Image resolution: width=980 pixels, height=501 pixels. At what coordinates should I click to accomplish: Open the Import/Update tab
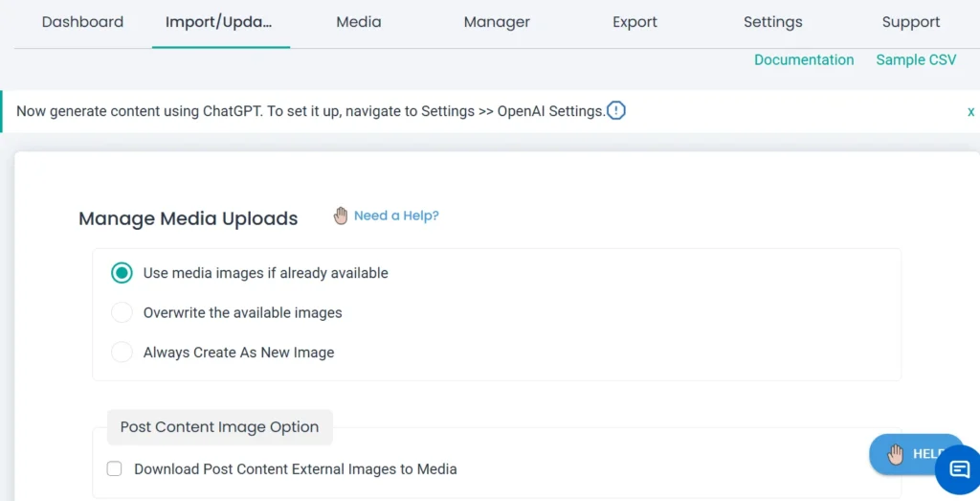click(x=220, y=22)
